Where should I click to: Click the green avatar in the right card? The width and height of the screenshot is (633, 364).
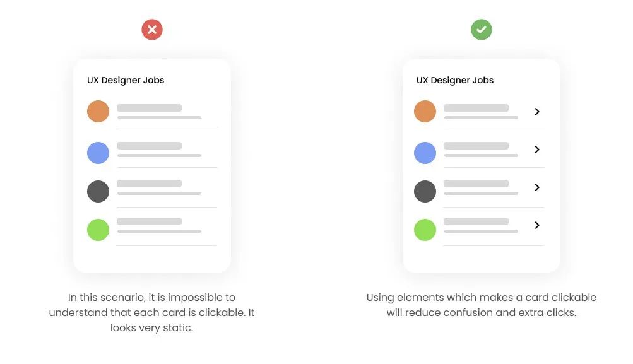[425, 230]
